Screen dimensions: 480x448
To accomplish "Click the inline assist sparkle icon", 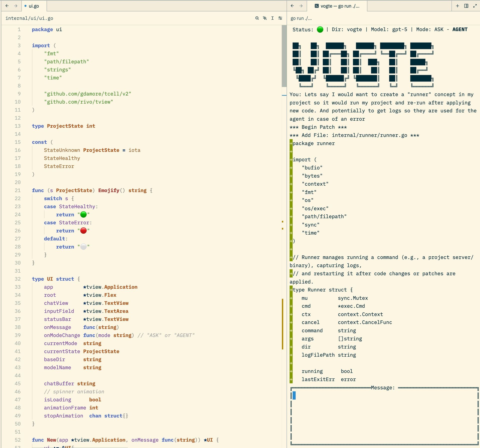I will pyautogui.click(x=265, y=18).
